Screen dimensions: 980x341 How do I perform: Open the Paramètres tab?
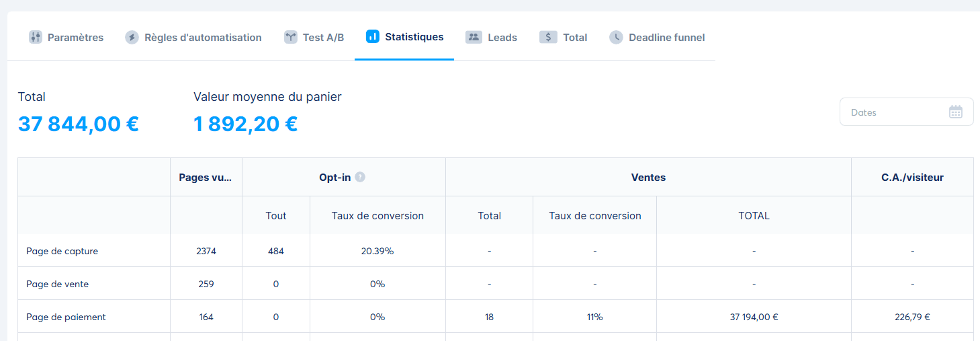75,38
